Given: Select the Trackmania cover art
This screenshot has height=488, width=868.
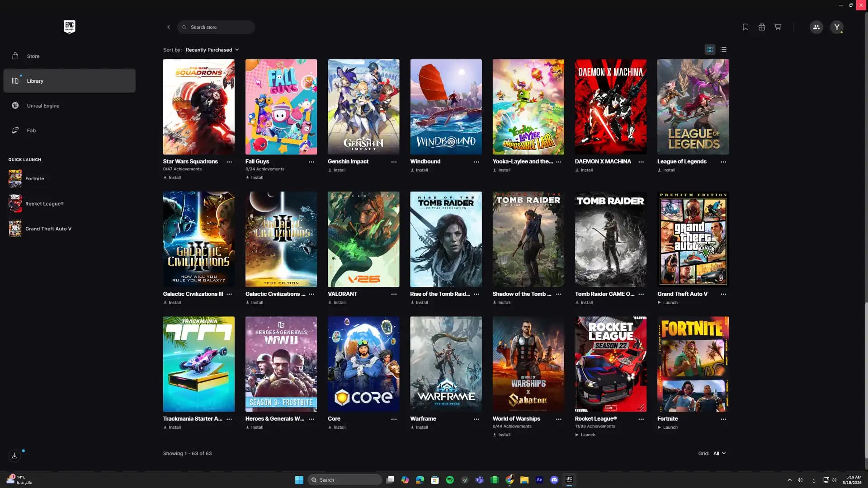Looking at the screenshot, I should tap(199, 364).
